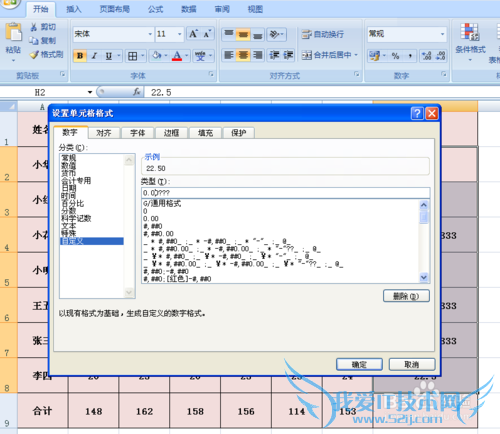Select the Format Painter (格式刷) tool
500x434 pixels.
click(x=46, y=54)
